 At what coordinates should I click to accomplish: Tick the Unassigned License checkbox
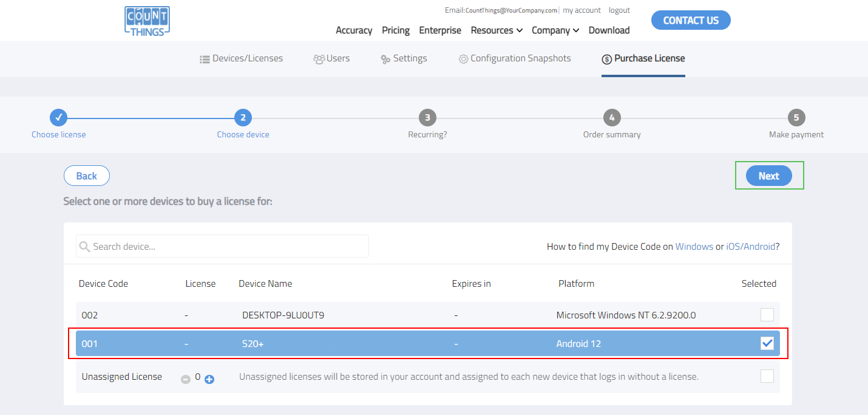click(x=767, y=376)
